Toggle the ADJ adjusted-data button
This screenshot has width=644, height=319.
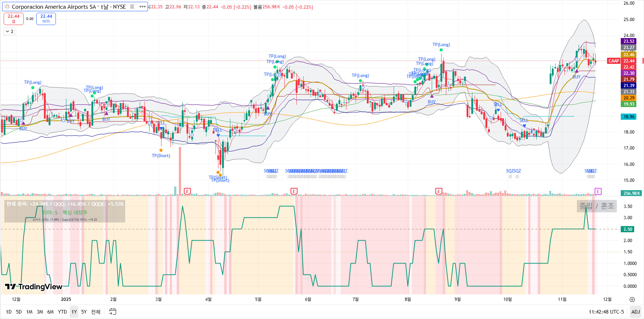click(x=636, y=312)
